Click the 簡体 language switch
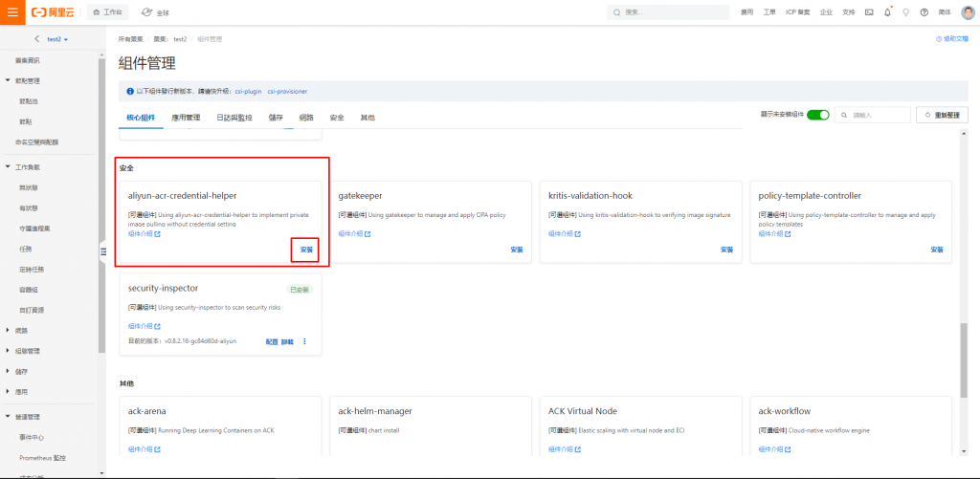Screen dimensions: 980x479 click(945, 12)
